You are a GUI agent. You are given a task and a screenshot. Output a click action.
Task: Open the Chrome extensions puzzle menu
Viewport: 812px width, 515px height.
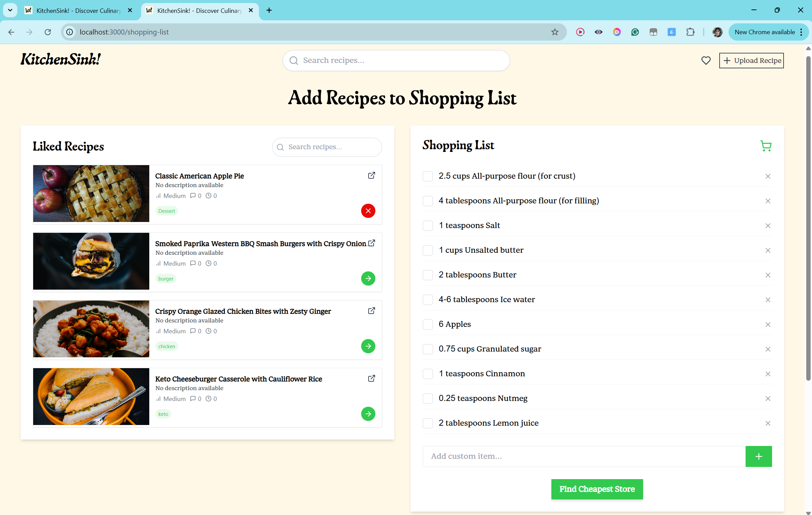coord(690,32)
